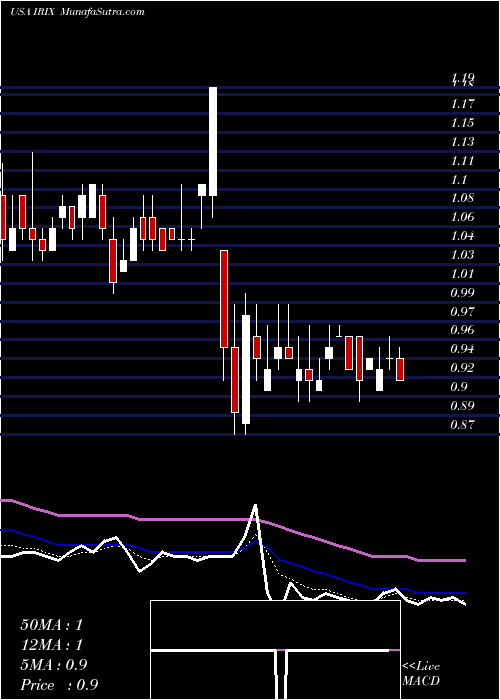Click the 1.1 price axis label
Screen dimensions: 500x700
[460, 179]
